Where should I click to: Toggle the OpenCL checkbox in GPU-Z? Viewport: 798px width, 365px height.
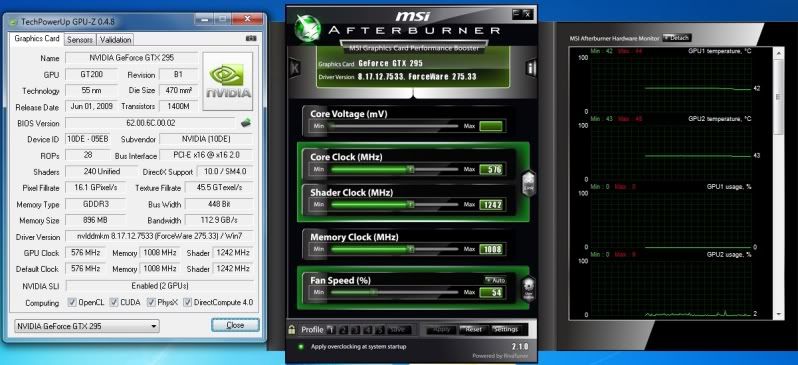[72, 302]
